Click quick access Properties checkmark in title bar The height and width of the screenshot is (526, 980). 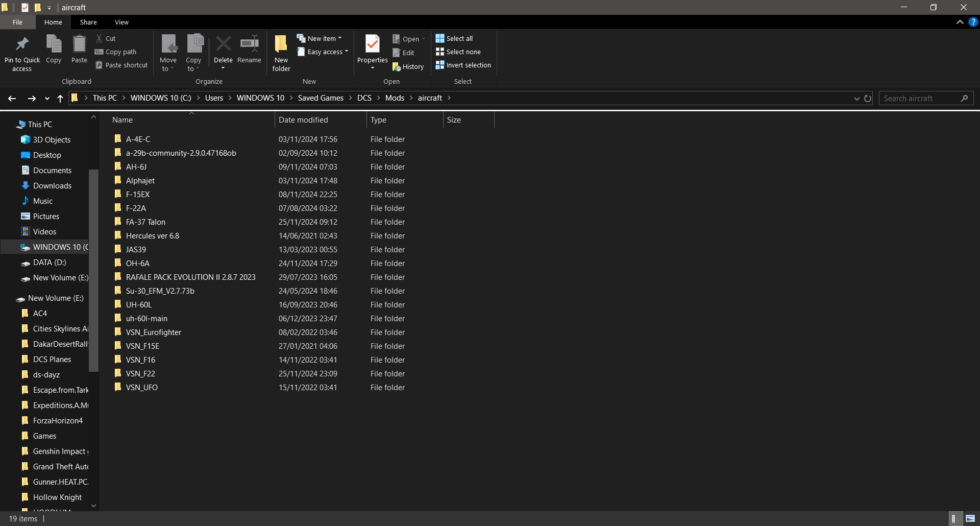point(24,7)
